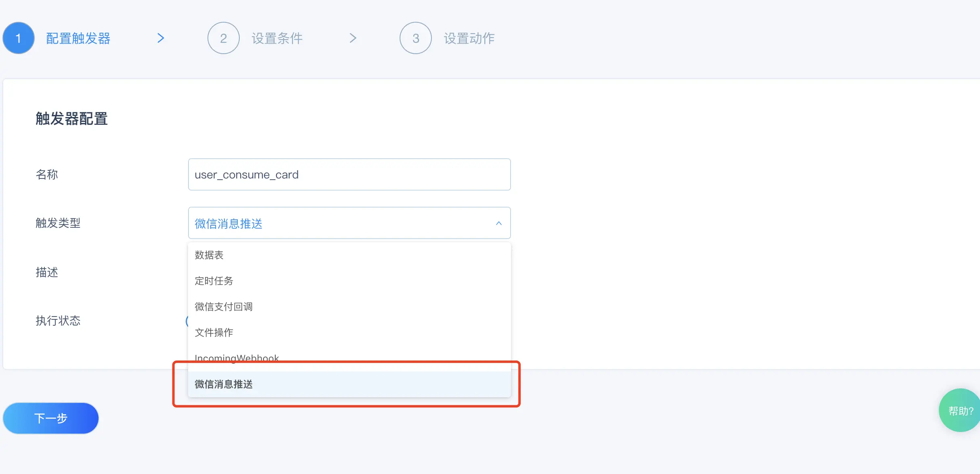Go to the 配置触发器 step label
980x474 pixels.
click(78, 38)
